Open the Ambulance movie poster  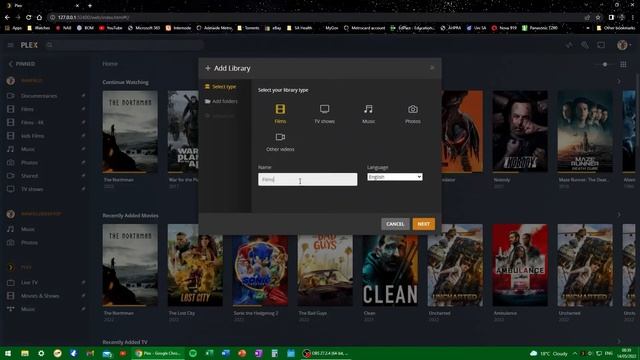520,265
